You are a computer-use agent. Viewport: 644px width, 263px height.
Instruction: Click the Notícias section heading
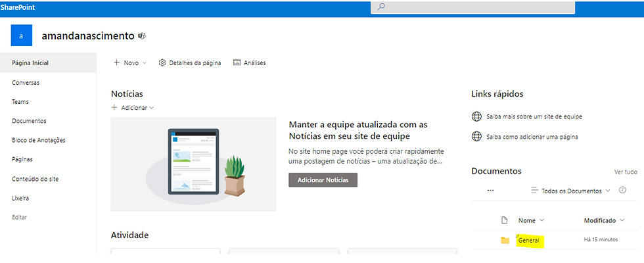pyautogui.click(x=127, y=93)
